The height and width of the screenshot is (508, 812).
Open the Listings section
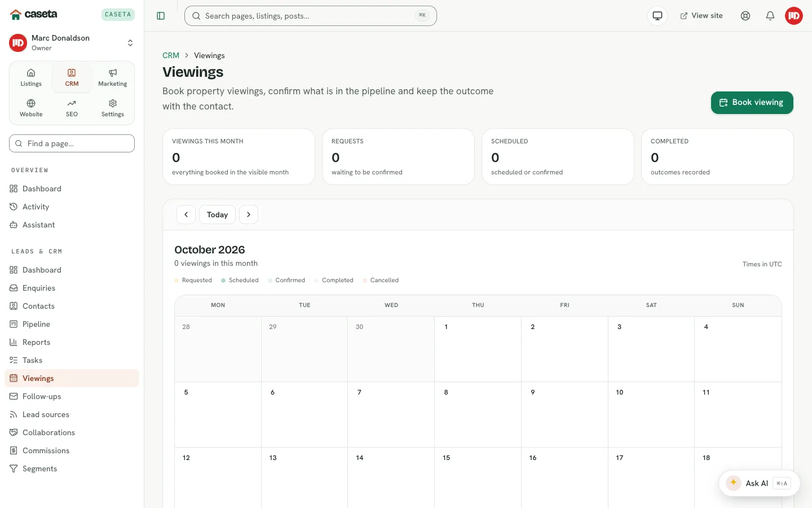coord(31,78)
